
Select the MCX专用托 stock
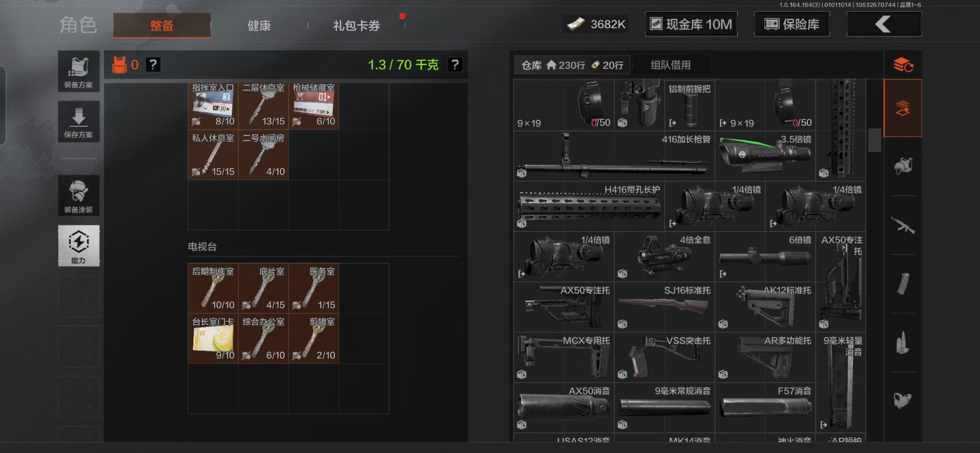coord(564,357)
